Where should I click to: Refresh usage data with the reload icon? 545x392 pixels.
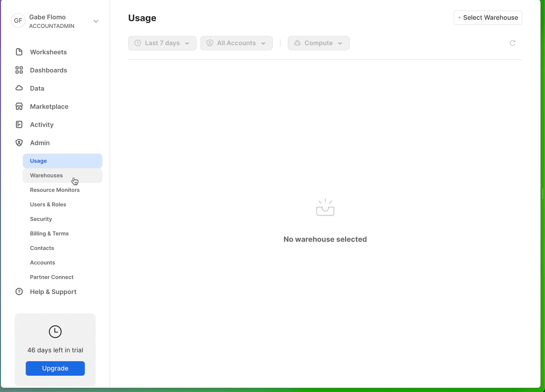(x=513, y=43)
